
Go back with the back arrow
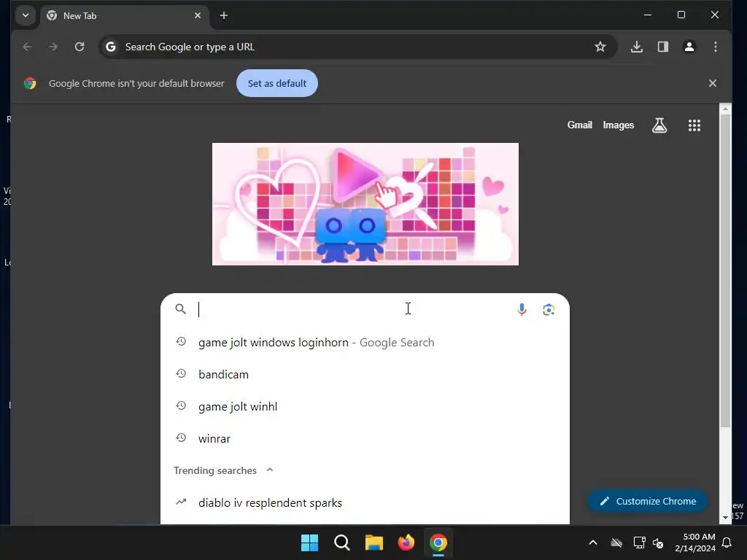click(27, 47)
